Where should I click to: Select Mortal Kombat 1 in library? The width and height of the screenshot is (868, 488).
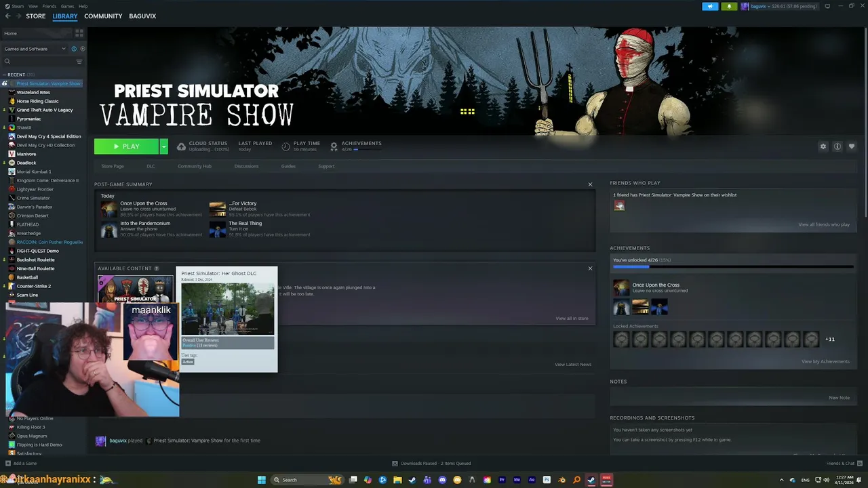pos(34,171)
